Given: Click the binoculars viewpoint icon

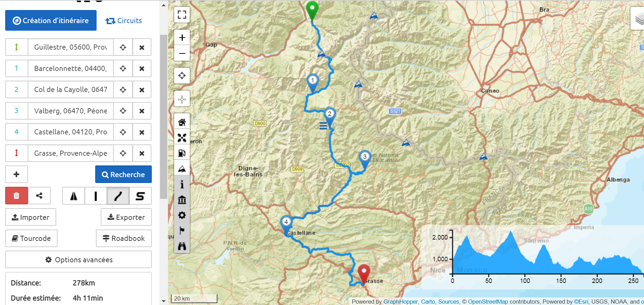Looking at the screenshot, I should pos(182,246).
